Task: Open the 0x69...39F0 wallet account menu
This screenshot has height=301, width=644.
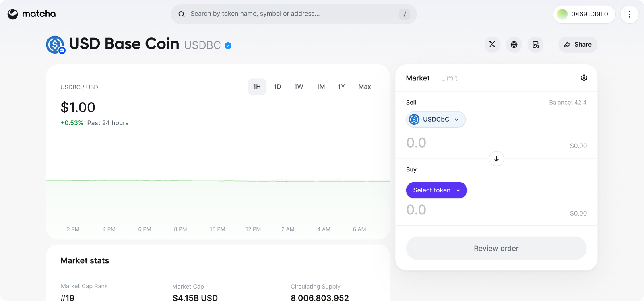Action: [584, 14]
